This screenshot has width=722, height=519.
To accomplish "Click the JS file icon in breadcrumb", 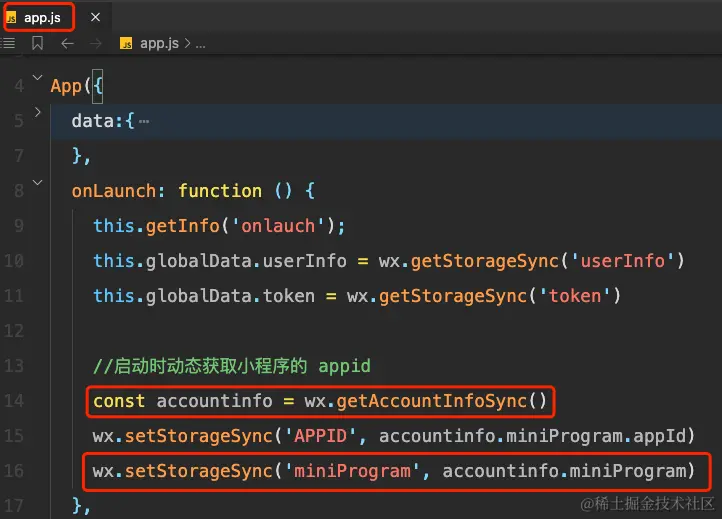I will (126, 44).
